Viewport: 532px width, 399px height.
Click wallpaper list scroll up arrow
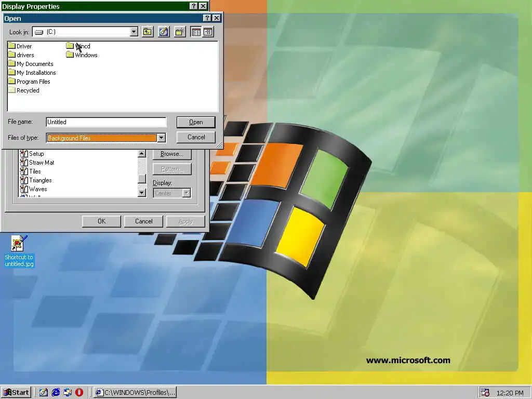coord(142,154)
